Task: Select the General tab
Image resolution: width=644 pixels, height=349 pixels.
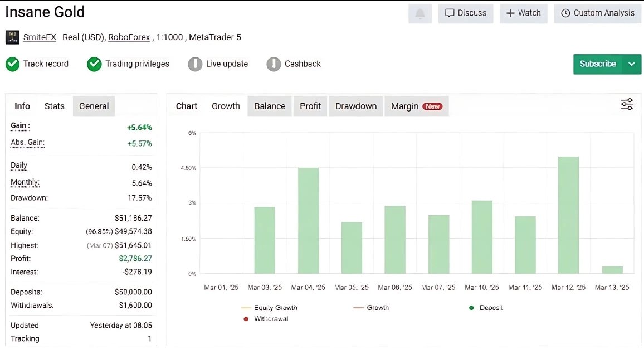Action: click(94, 106)
